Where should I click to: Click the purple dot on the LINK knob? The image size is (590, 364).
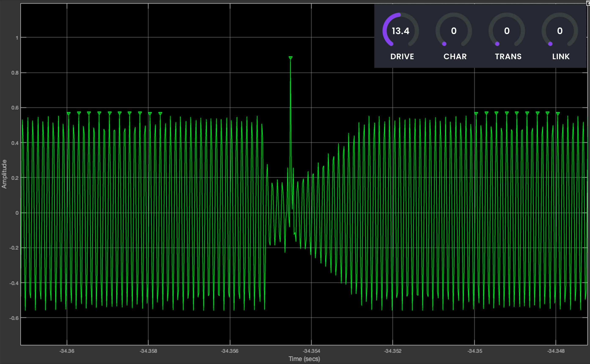[550, 44]
